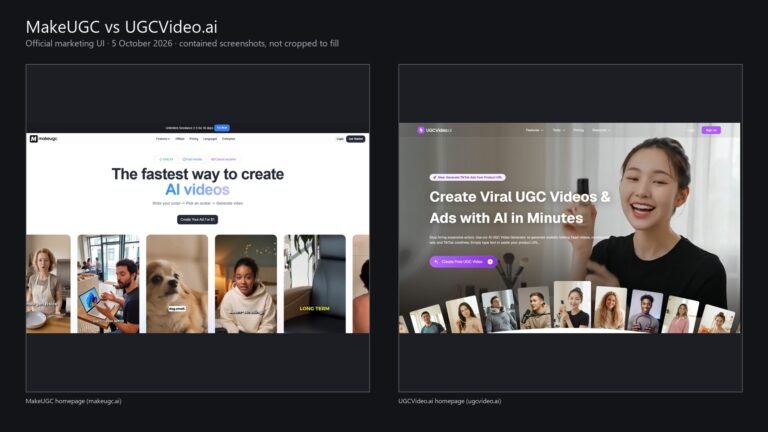
Task: Open the woman in white hoodie video thumbnail
Action: tap(246, 284)
